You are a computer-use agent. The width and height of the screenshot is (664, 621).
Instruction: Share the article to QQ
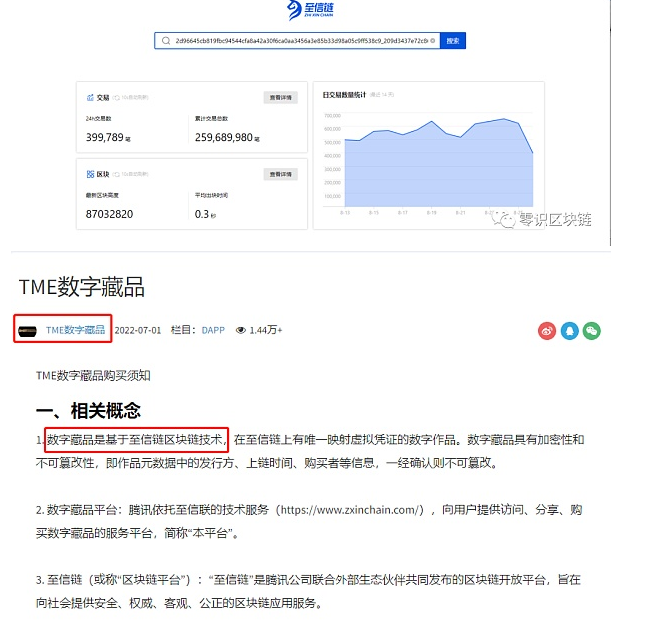point(570,330)
